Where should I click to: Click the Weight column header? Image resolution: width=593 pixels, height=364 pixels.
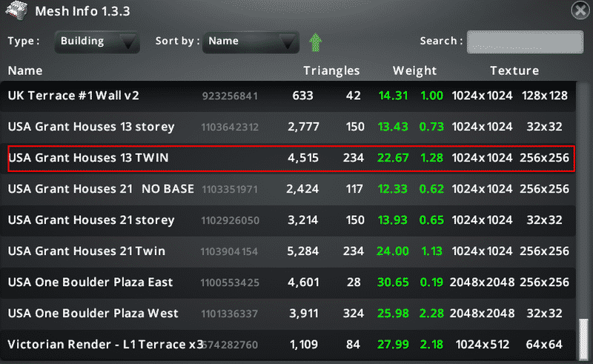click(x=414, y=71)
